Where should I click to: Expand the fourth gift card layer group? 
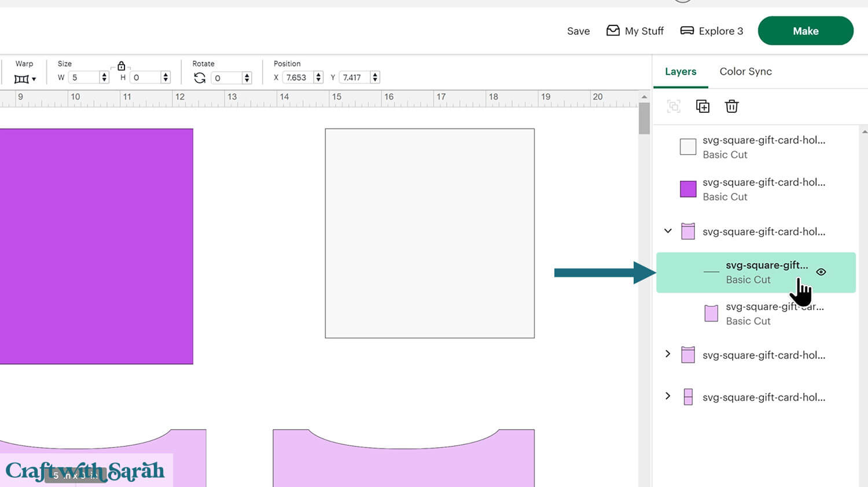(668, 354)
